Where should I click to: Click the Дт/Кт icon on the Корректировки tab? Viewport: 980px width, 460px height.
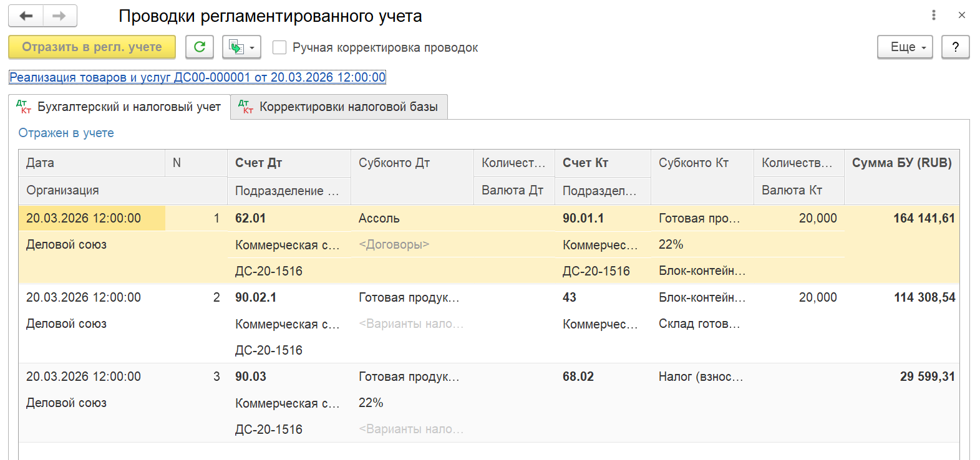[x=246, y=107]
